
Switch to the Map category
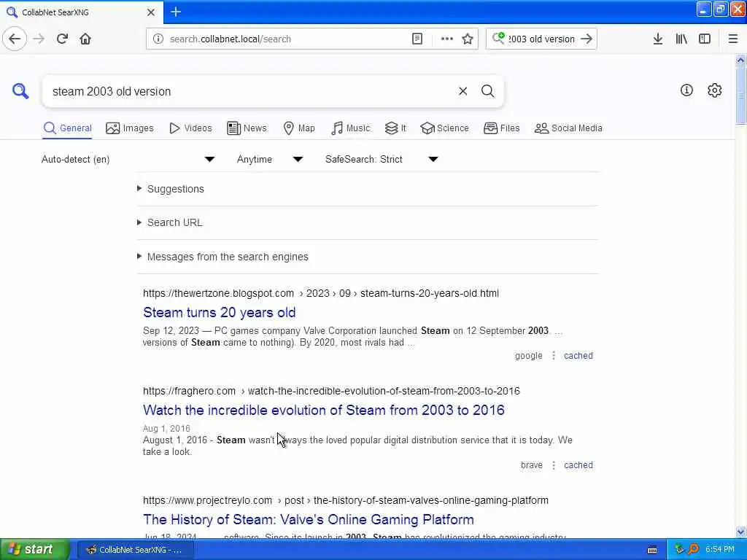299,128
